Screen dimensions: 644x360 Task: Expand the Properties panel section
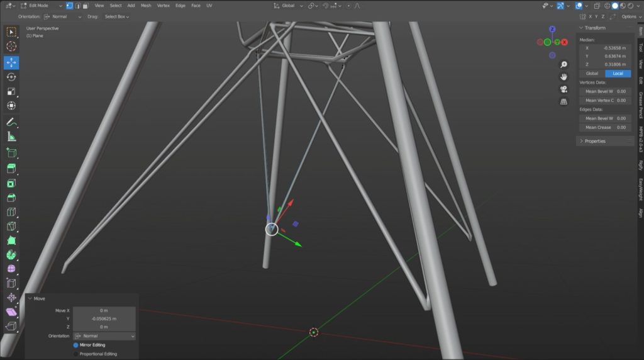(595, 141)
